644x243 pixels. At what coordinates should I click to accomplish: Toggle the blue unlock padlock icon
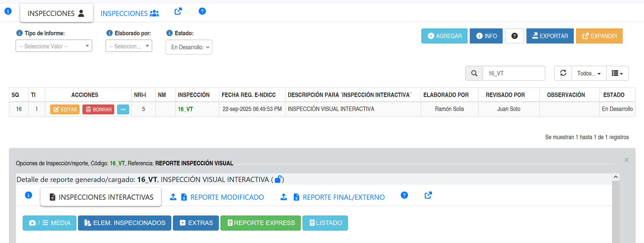tap(278, 179)
